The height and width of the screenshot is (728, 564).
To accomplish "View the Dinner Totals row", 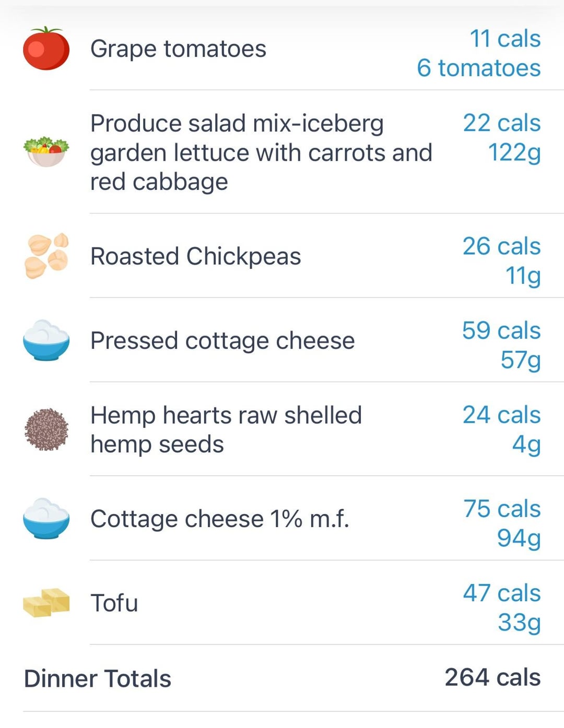I will (x=282, y=678).
